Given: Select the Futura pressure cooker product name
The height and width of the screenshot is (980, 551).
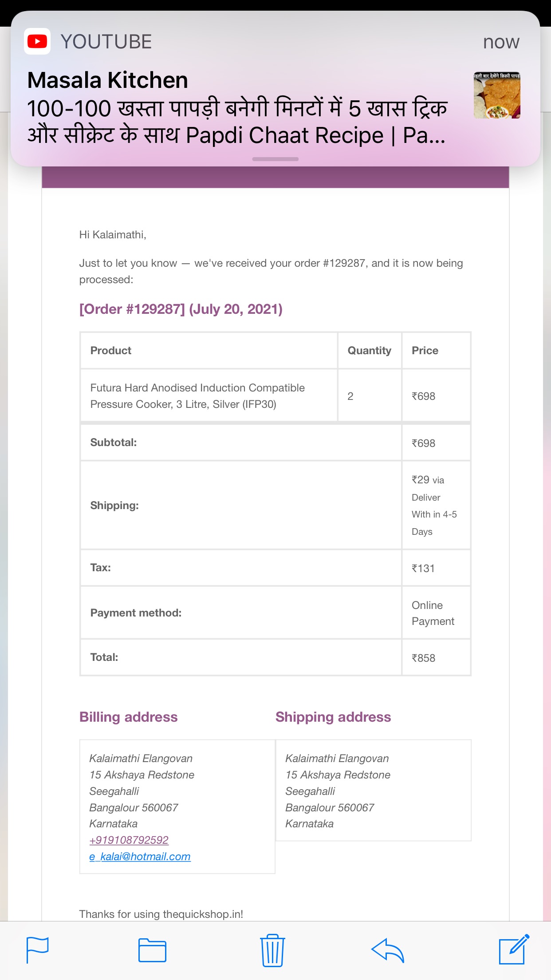Looking at the screenshot, I should click(197, 395).
